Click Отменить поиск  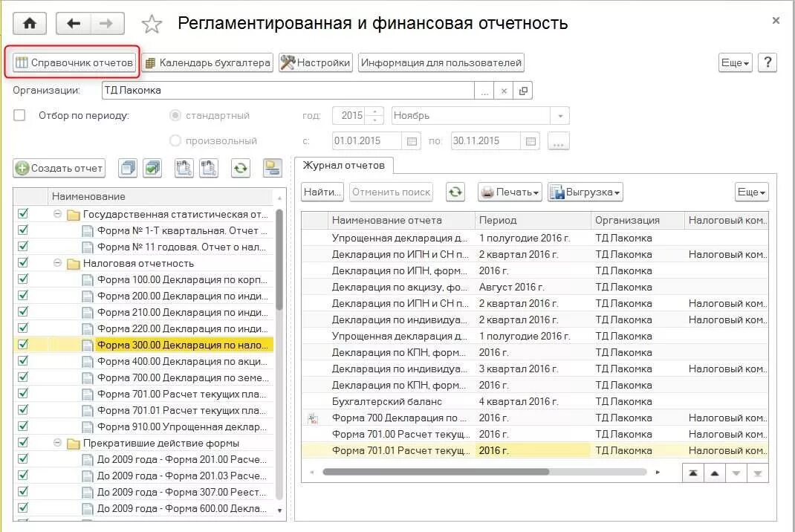pyautogui.click(x=391, y=192)
